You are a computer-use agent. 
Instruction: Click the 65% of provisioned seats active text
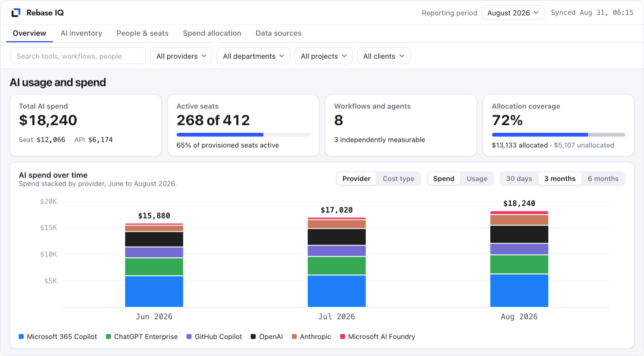pyautogui.click(x=228, y=145)
